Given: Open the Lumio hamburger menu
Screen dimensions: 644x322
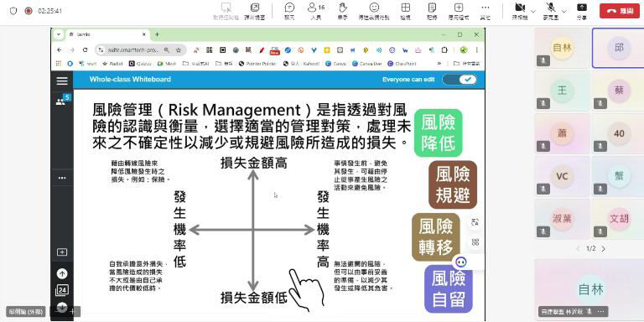Looking at the screenshot, I should [x=62, y=80].
